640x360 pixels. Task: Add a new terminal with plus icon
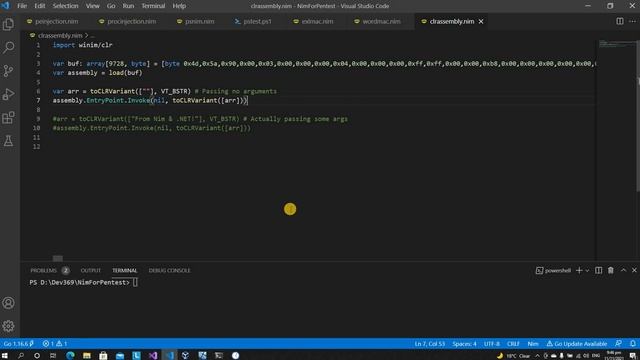(x=579, y=270)
